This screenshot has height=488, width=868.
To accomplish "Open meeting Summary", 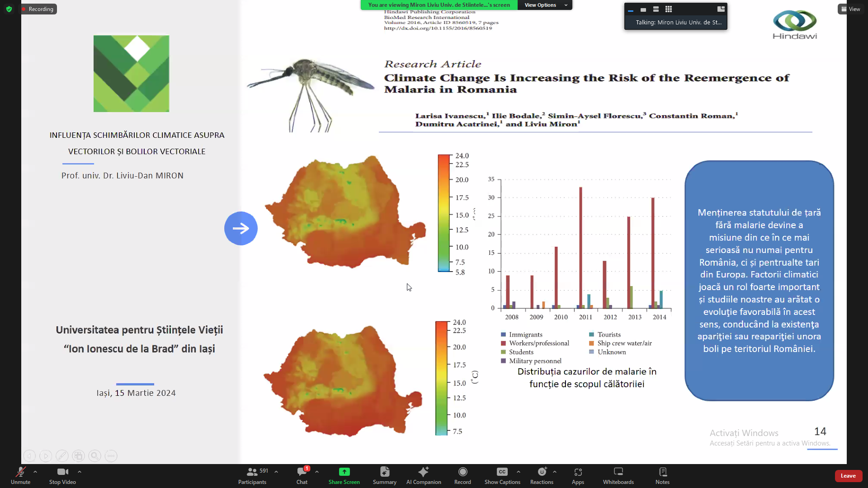I will pos(384,475).
